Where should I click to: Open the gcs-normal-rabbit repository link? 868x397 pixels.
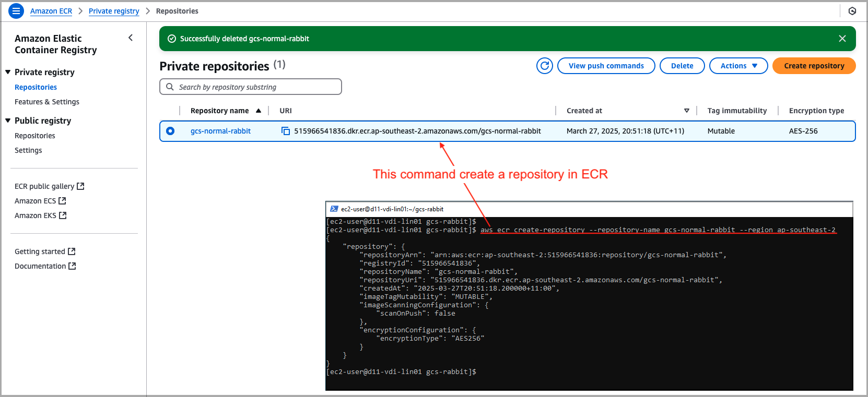220,131
